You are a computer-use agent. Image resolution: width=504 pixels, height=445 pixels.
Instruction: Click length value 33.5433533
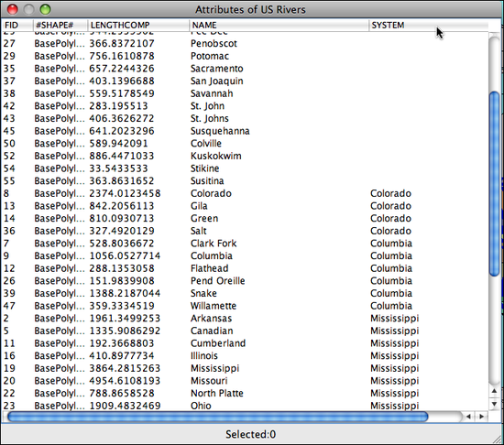[118, 168]
